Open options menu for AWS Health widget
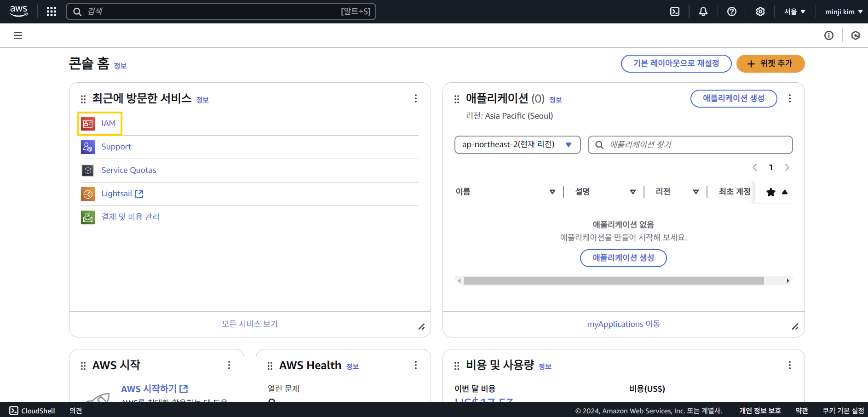This screenshot has width=868, height=417. click(x=416, y=365)
